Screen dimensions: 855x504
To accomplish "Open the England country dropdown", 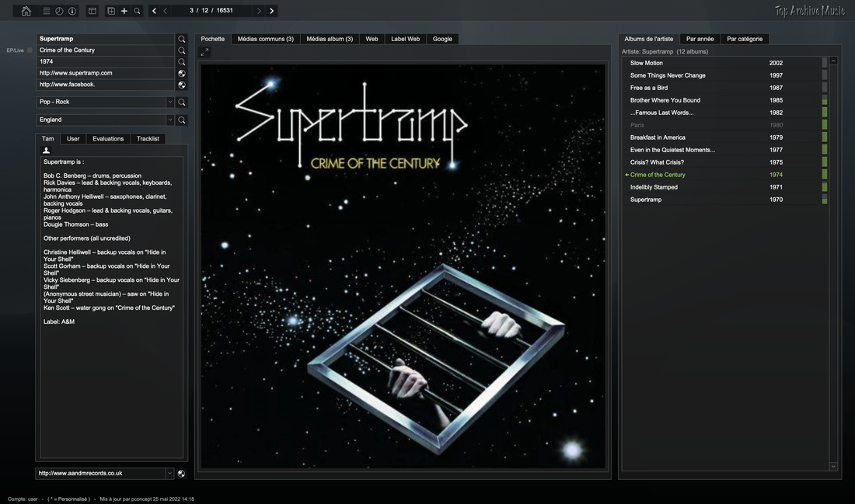I will [170, 120].
